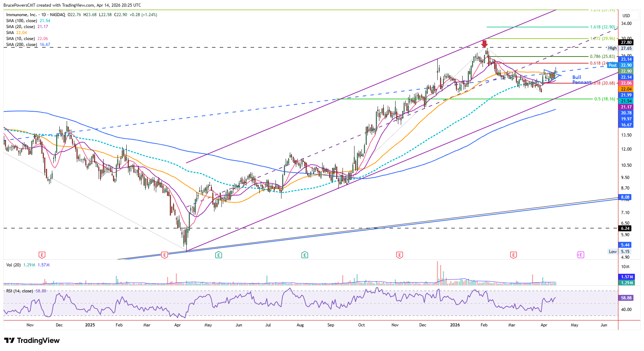Click the Jul label on time axis
This screenshot has width=644, height=351.
click(x=268, y=325)
